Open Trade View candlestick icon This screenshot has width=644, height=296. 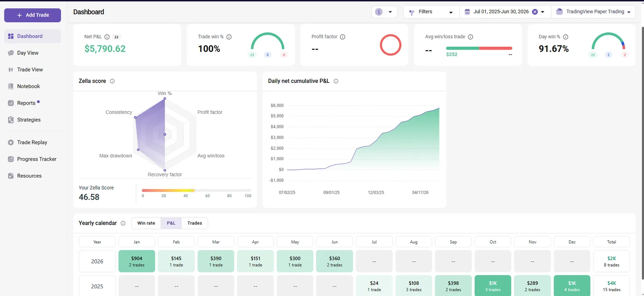tap(11, 70)
